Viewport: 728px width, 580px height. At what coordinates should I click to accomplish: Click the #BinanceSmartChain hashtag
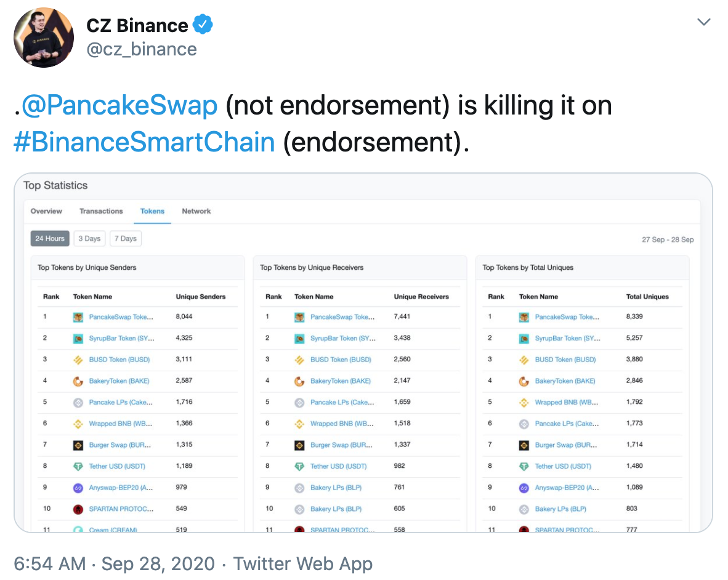pos(144,142)
